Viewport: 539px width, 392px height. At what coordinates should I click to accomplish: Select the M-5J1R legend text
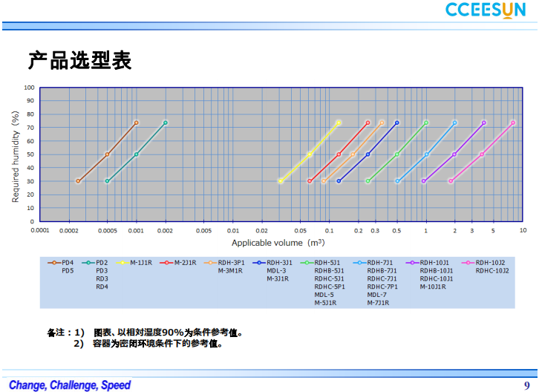click(x=325, y=303)
